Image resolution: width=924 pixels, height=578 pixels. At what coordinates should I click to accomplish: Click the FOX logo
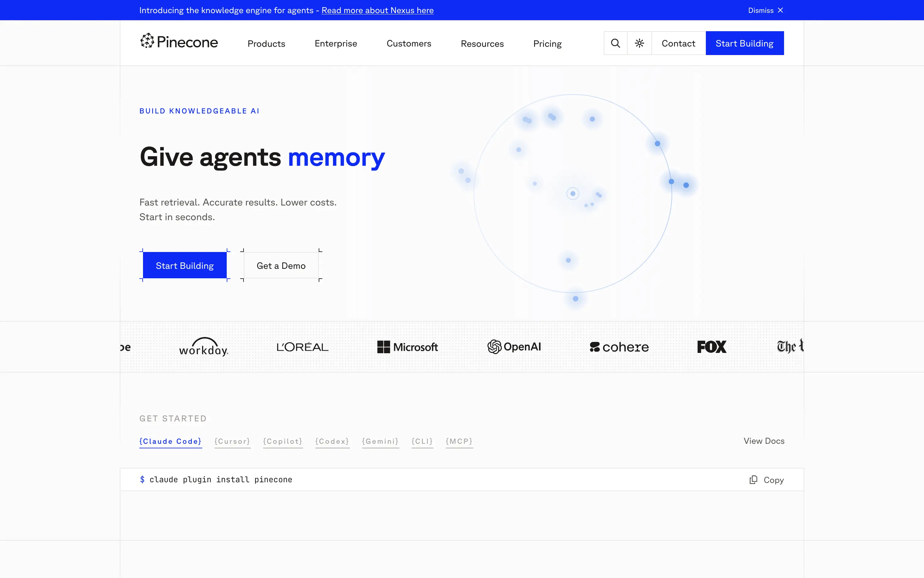tap(712, 347)
